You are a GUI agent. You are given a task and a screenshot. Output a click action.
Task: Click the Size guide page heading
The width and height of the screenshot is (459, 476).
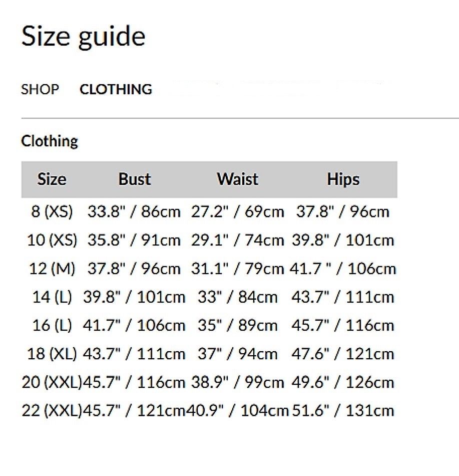[83, 37]
